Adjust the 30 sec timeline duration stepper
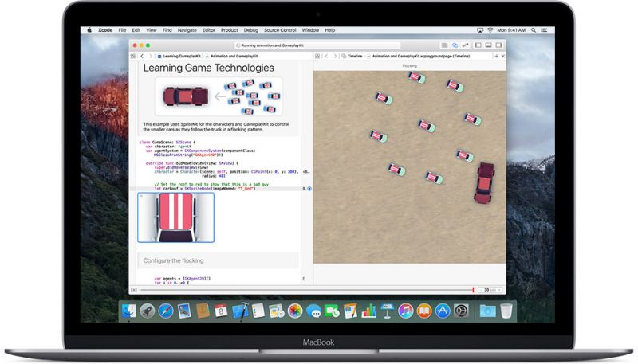Image resolution: width=638 pixels, height=364 pixels. click(x=490, y=290)
